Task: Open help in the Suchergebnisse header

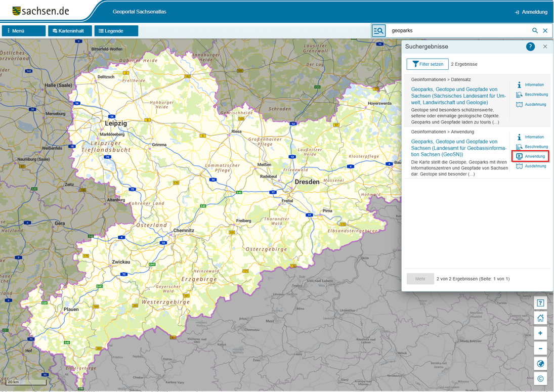Action: (x=530, y=46)
